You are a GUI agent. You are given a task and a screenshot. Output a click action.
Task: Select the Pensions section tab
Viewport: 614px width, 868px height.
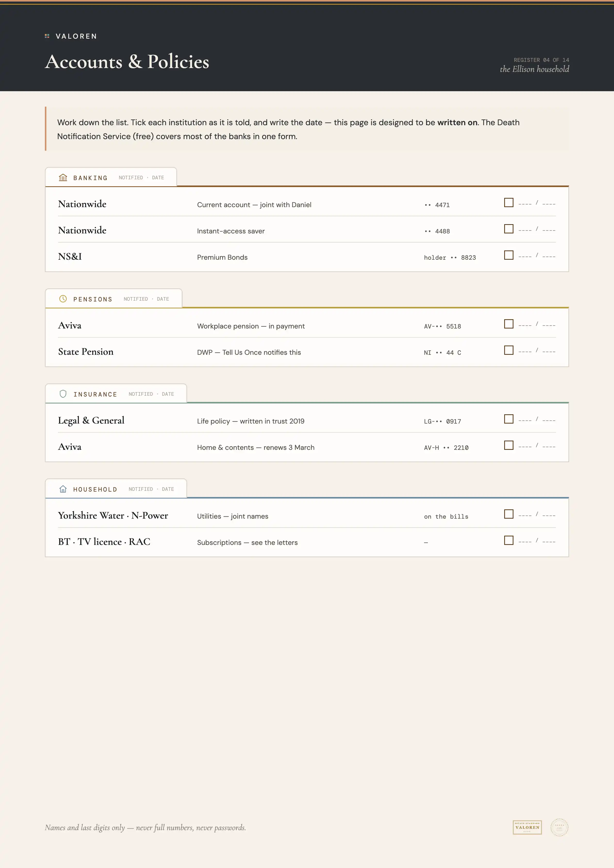(x=113, y=298)
